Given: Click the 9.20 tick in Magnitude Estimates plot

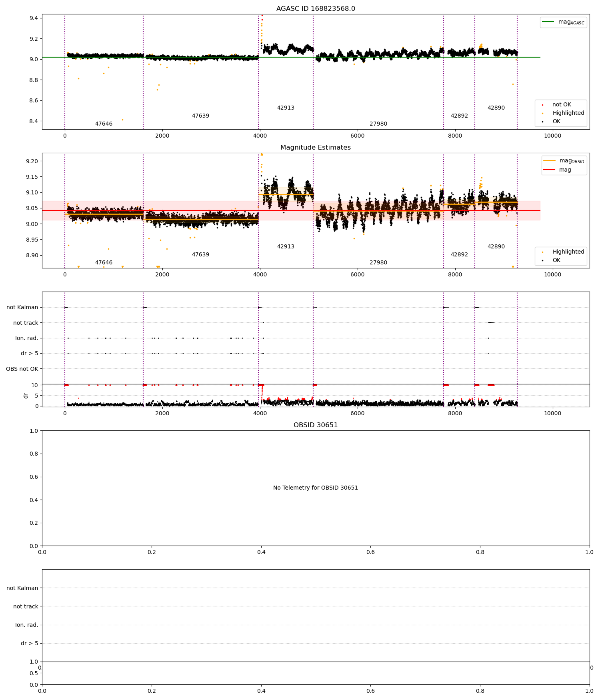Looking at the screenshot, I should (x=32, y=161).
